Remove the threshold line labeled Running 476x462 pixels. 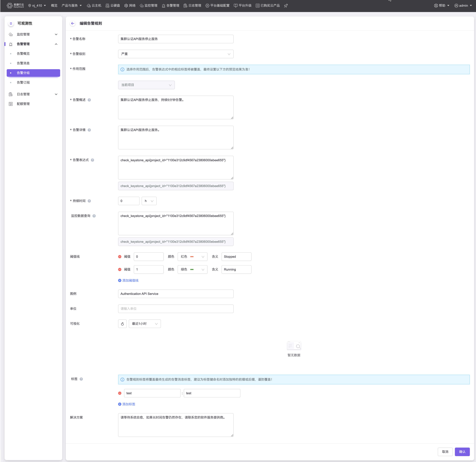[120, 269]
